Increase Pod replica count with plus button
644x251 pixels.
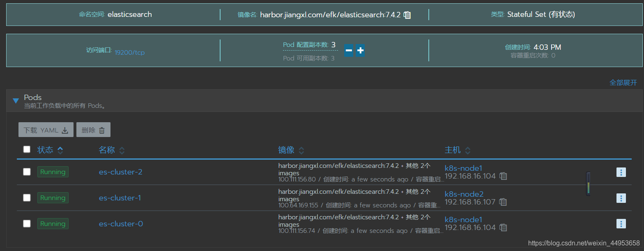click(360, 51)
